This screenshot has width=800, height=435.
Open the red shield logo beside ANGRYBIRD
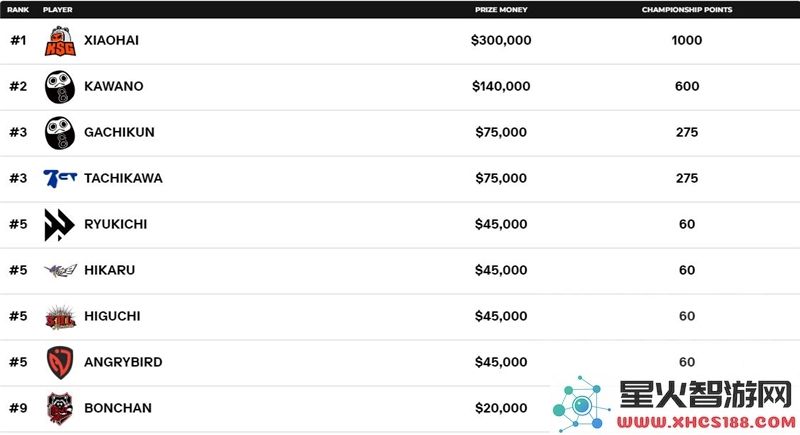click(x=60, y=363)
